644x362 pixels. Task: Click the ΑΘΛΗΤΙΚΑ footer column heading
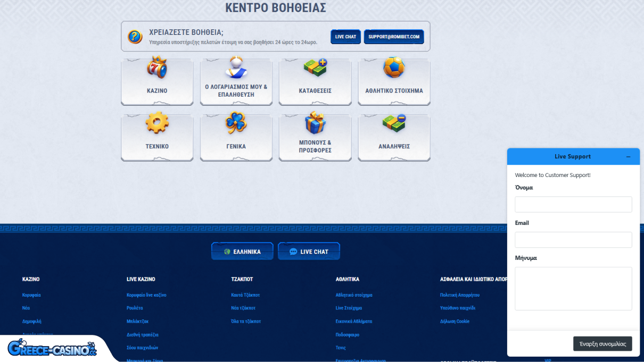(348, 279)
